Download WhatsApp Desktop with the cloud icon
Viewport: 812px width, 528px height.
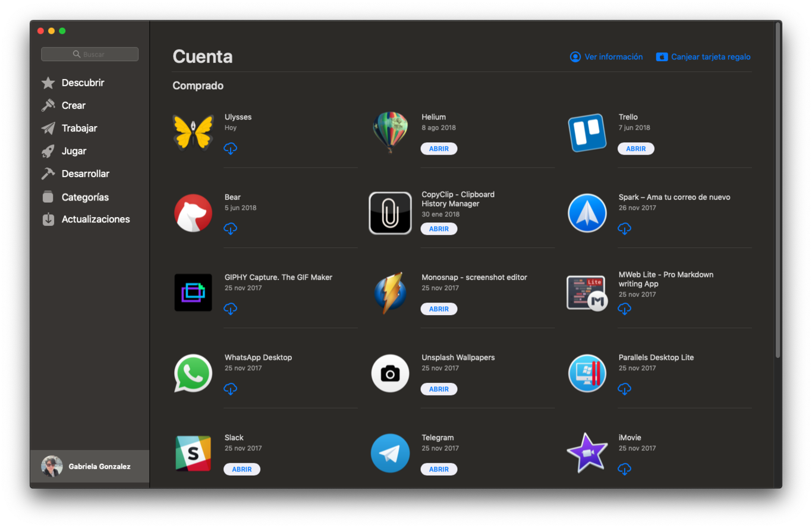231,389
